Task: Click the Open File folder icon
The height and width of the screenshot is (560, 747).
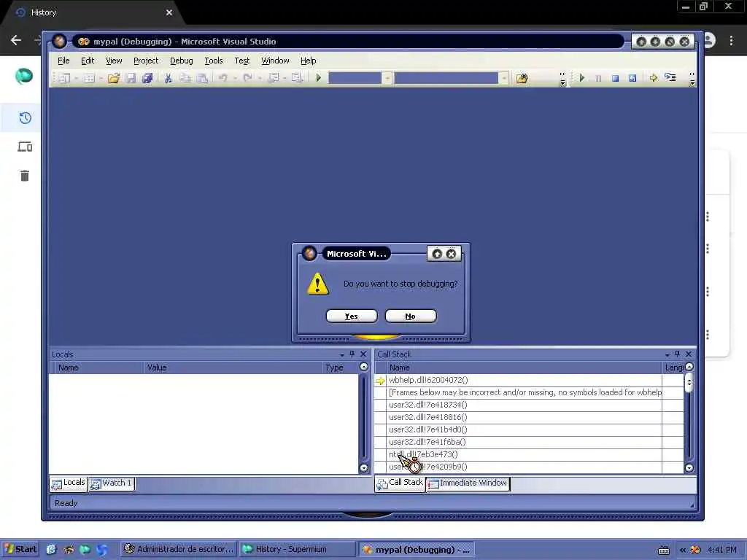Action: (113, 78)
